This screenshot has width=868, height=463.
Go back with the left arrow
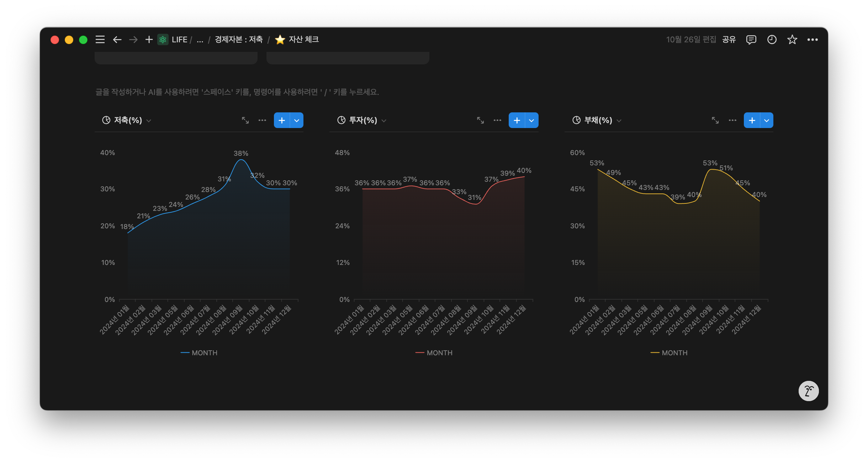coord(117,39)
